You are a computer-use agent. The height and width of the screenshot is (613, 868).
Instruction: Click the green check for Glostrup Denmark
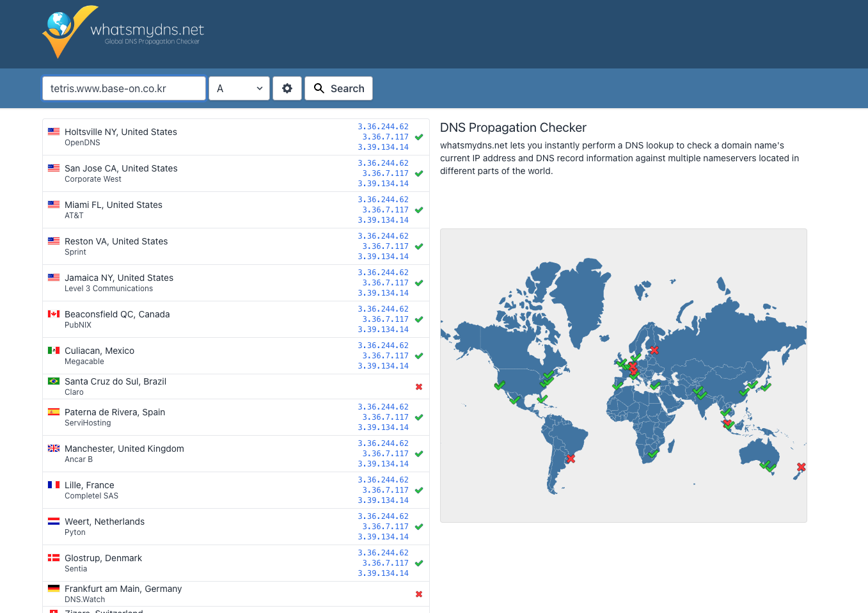[x=419, y=563]
